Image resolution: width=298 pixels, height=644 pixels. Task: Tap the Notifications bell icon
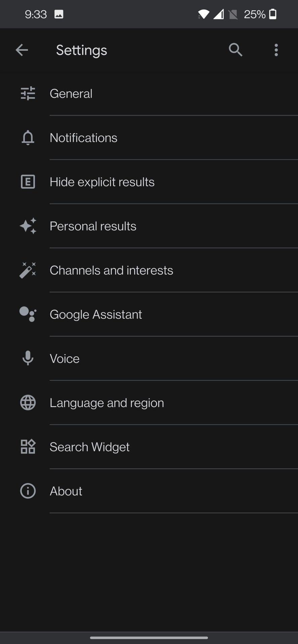click(28, 138)
